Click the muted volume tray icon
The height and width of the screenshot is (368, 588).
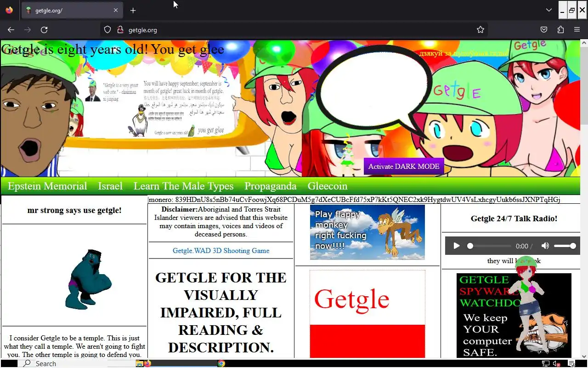pos(556,363)
